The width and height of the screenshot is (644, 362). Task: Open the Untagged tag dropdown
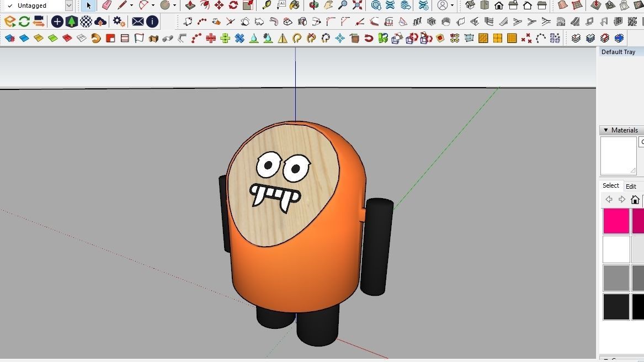pyautogui.click(x=68, y=6)
